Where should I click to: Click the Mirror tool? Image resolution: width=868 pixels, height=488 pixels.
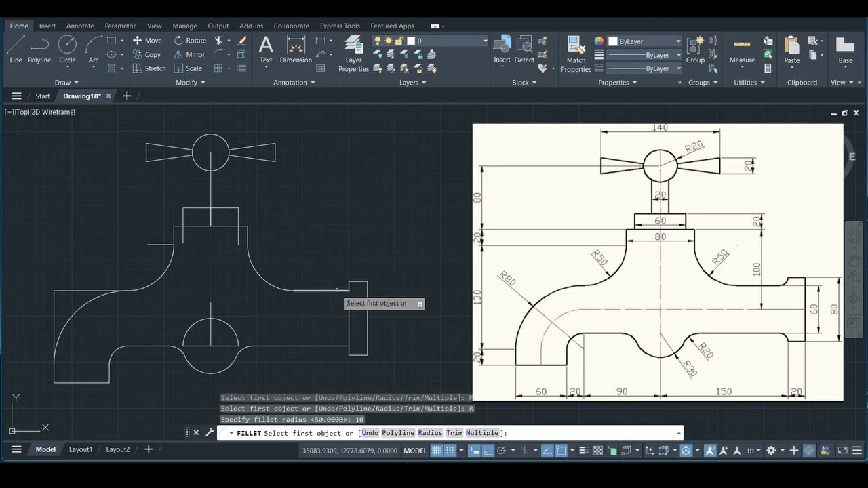(x=189, y=54)
